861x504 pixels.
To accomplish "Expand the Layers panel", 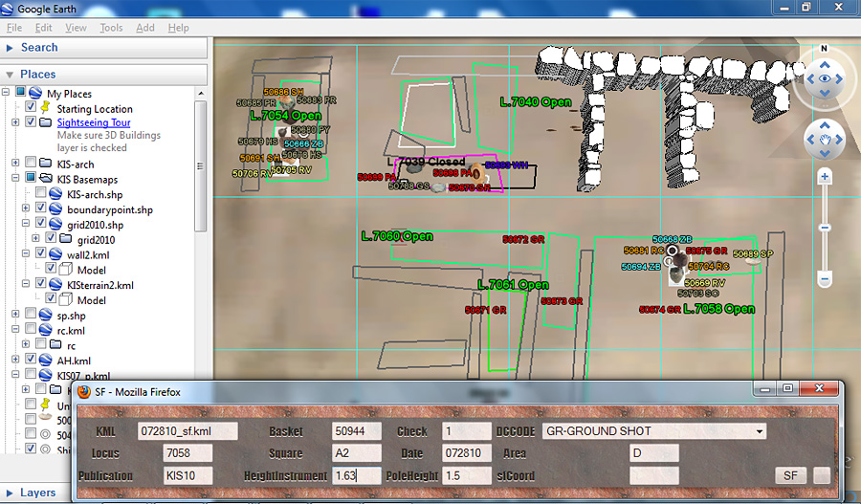I will (10, 493).
